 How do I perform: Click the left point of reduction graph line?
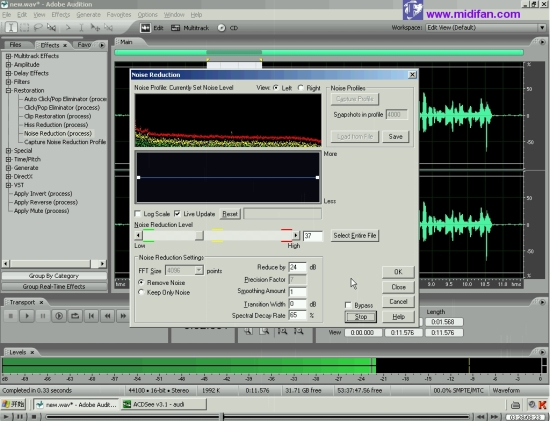[139, 178]
